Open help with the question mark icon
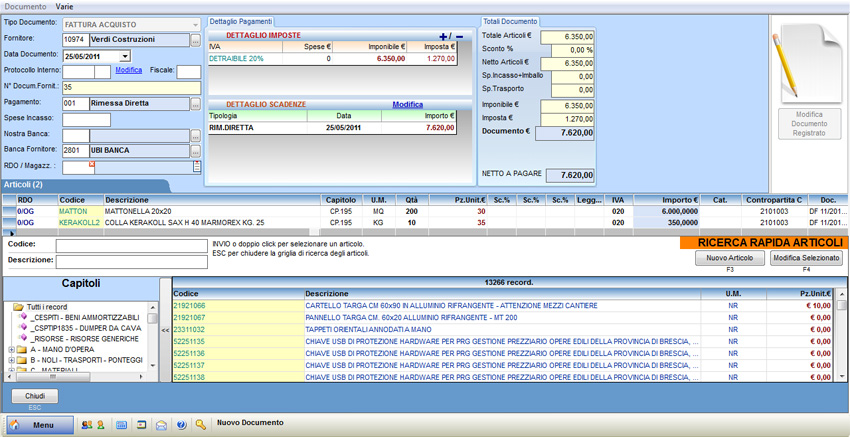Viewport: 850px width, 437px height. 181,425
